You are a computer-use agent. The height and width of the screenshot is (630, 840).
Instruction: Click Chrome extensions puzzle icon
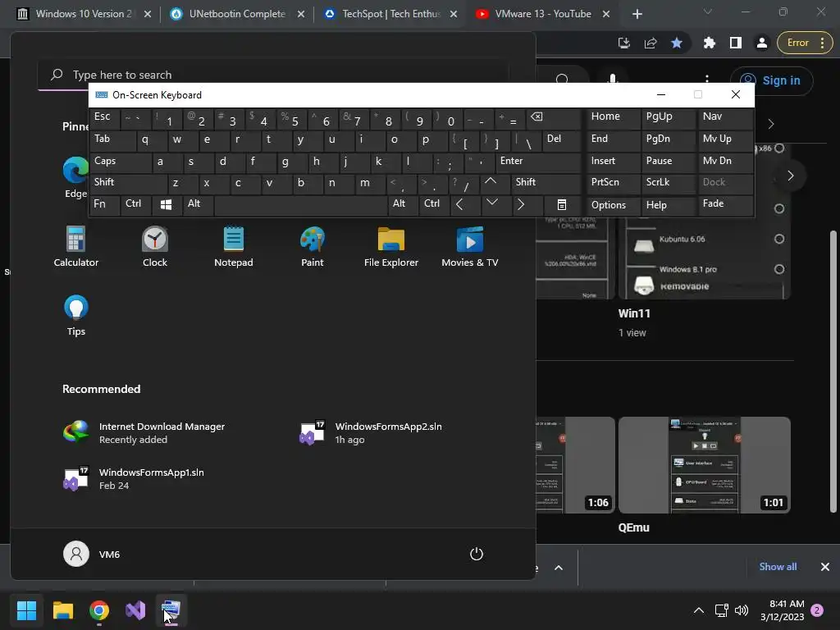[710, 43]
